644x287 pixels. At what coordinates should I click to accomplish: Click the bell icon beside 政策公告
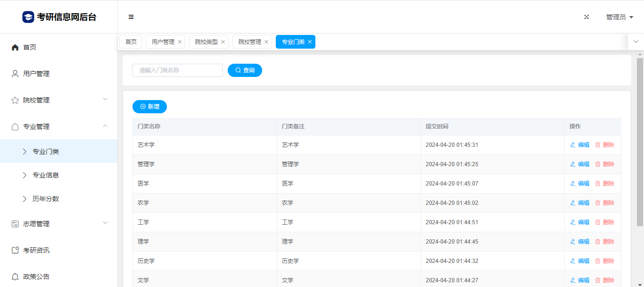click(15, 277)
